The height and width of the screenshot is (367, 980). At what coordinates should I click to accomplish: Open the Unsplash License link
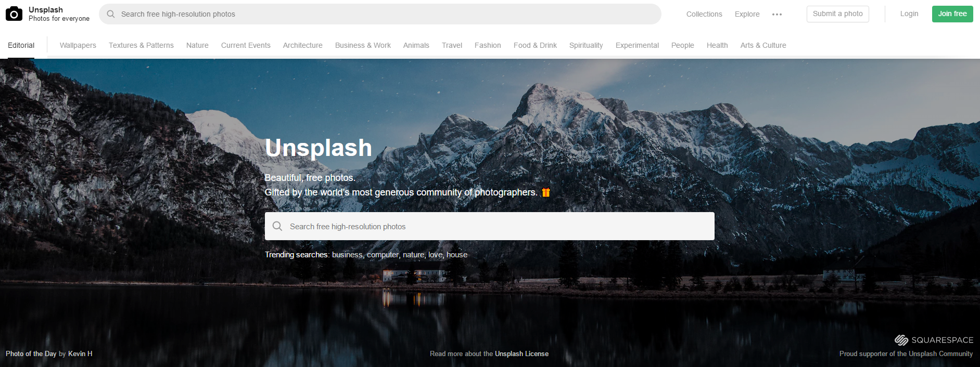521,353
